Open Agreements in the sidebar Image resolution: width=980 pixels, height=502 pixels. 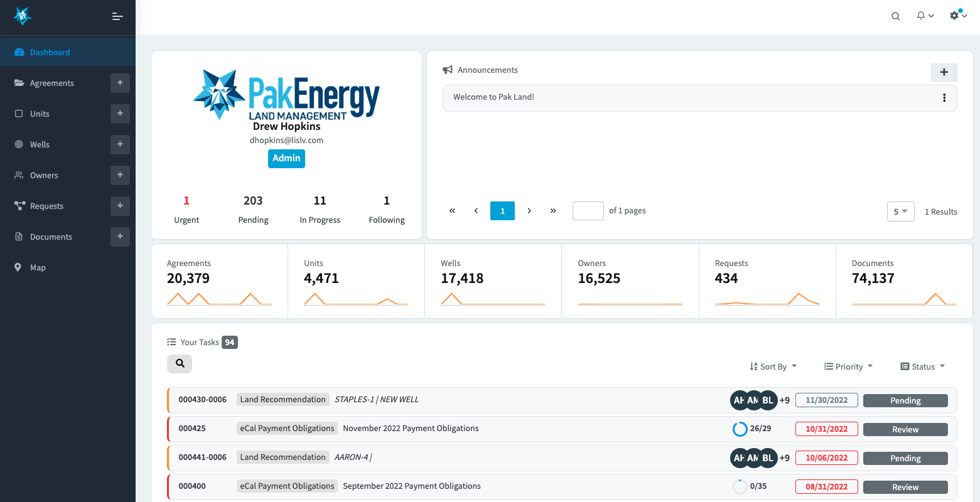(x=52, y=83)
